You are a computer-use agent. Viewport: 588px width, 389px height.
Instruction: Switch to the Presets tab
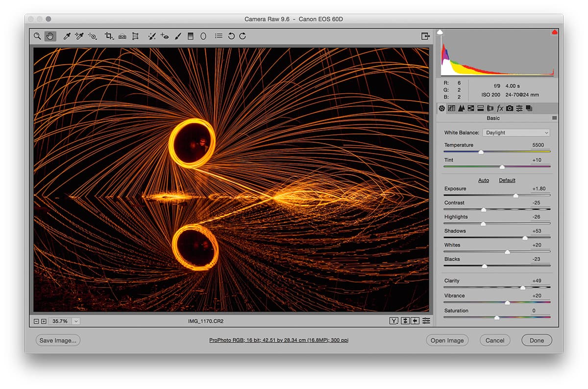[x=519, y=108]
